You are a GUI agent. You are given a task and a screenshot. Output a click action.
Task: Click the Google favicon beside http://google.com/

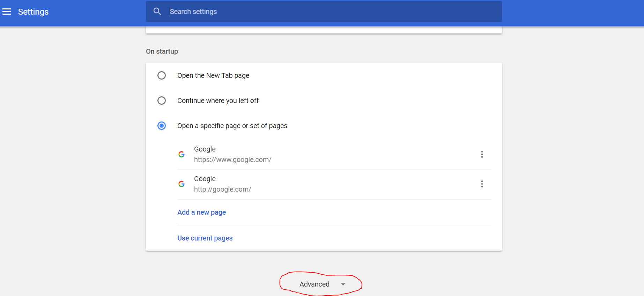[182, 184]
